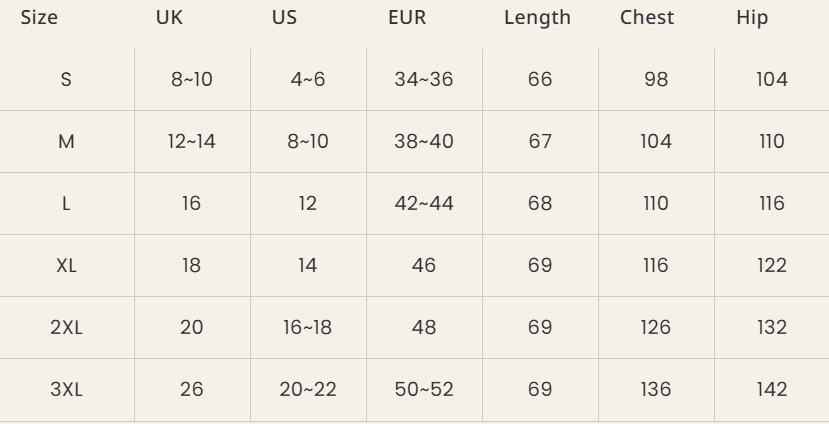Click the UK 12~14 cell

click(x=191, y=141)
